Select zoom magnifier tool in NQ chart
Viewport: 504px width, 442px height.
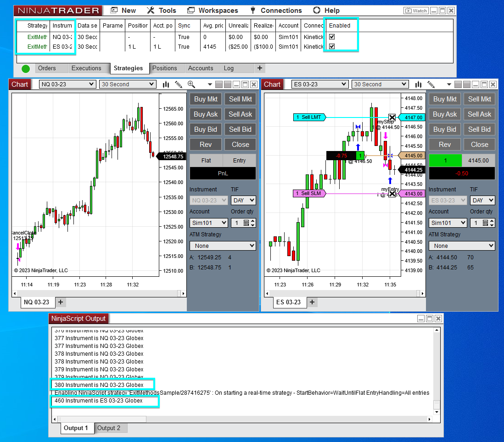point(191,84)
